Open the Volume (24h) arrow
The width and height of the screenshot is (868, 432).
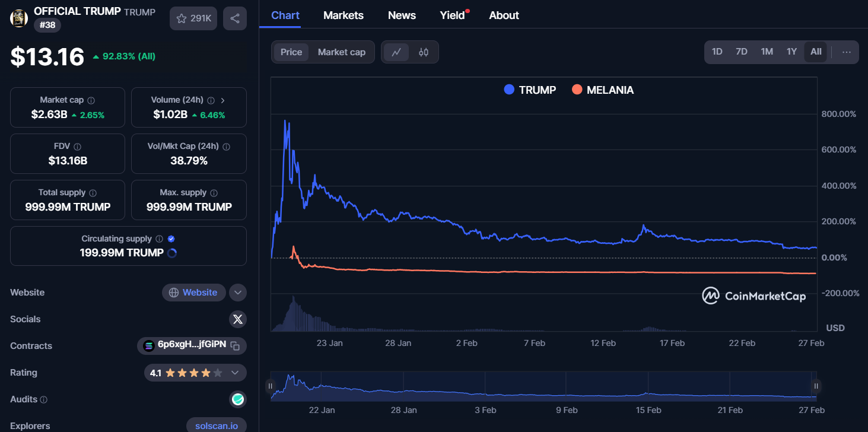[222, 100]
